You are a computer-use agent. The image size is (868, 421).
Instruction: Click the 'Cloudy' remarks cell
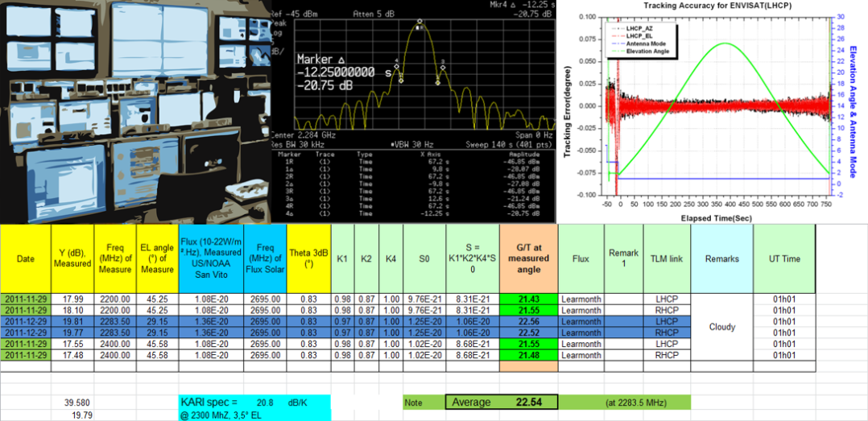pos(721,327)
